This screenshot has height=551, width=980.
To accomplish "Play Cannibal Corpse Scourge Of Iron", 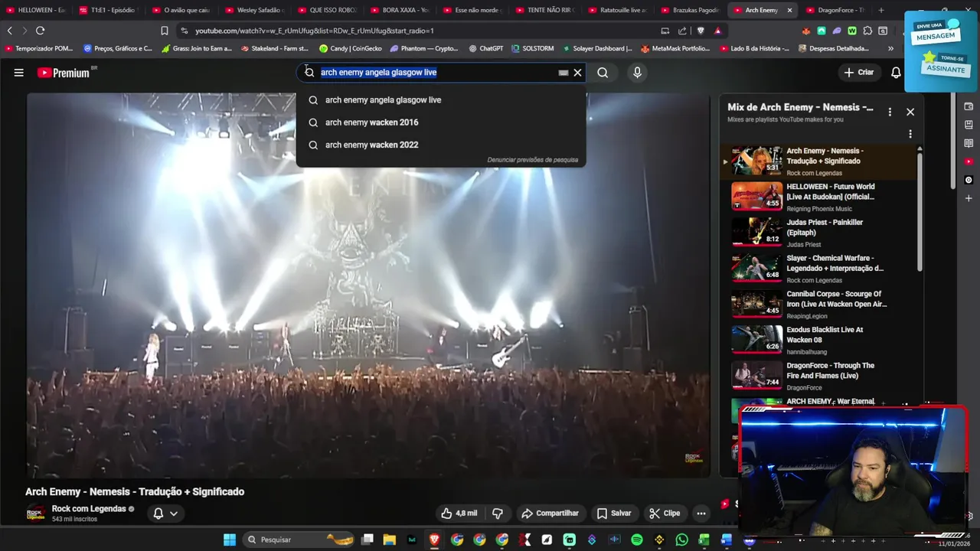I will 819,304.
